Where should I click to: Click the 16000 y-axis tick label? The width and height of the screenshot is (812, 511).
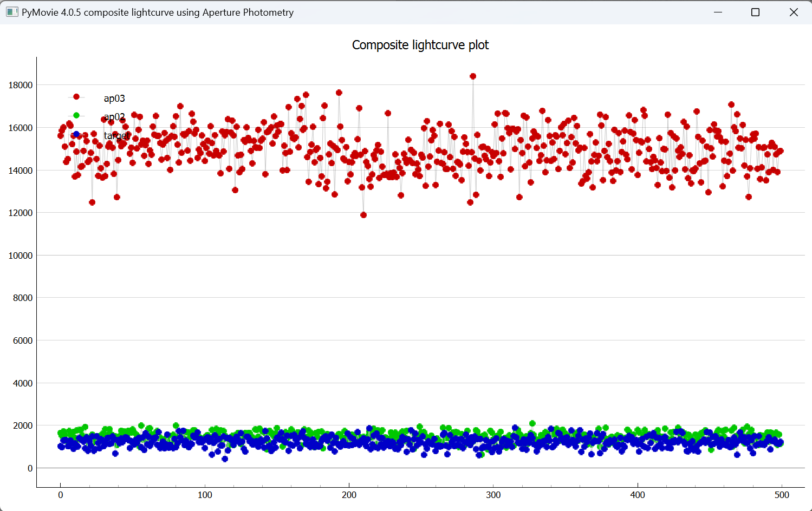pyautogui.click(x=21, y=128)
